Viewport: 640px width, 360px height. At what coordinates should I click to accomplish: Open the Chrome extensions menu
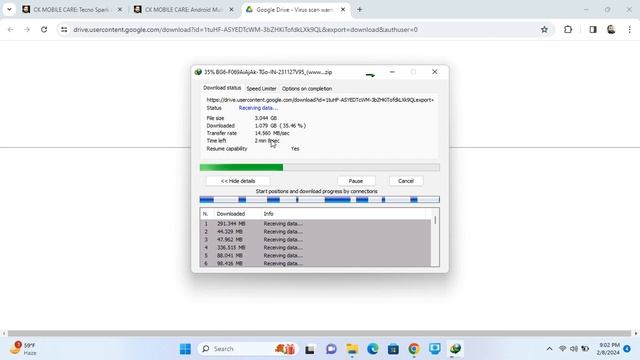click(568, 29)
